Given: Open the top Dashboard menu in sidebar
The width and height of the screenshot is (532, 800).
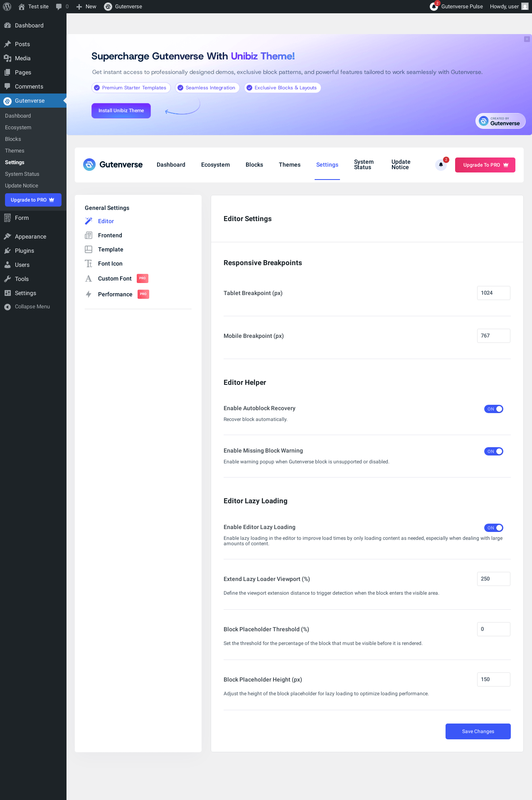Looking at the screenshot, I should point(33,25).
